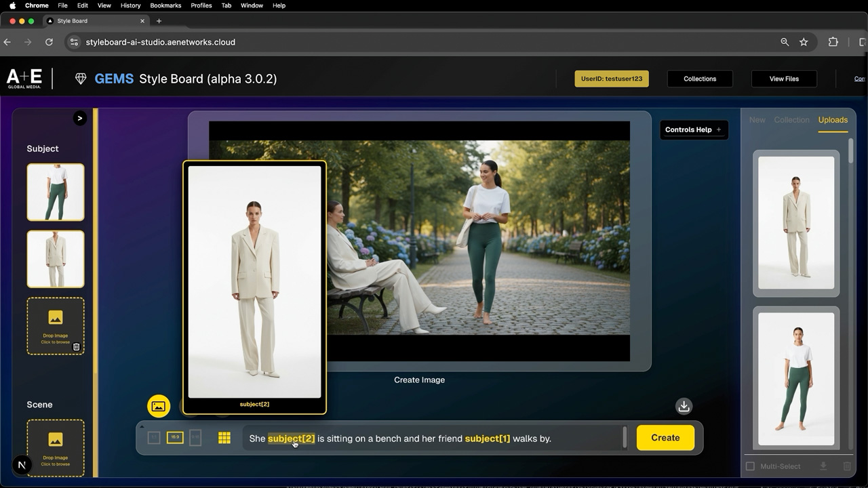Click the trash icon in Uploads panel

click(847, 466)
